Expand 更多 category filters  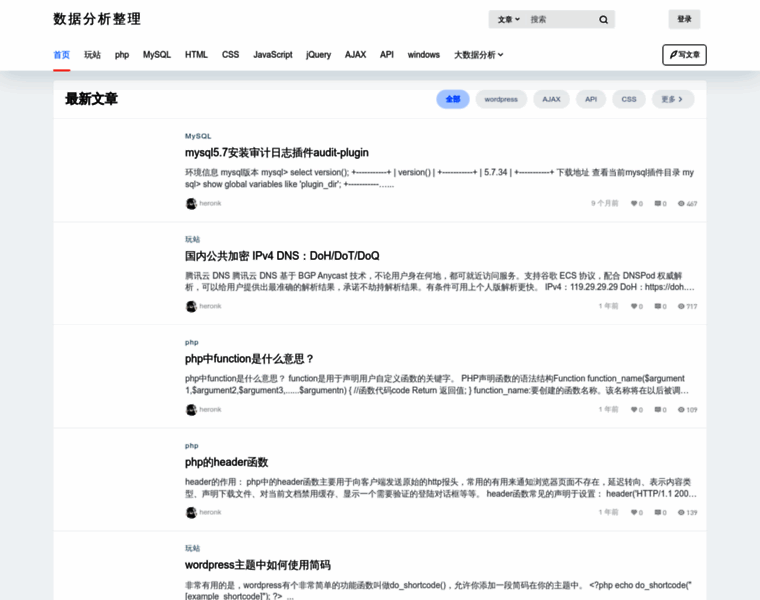[x=672, y=99]
